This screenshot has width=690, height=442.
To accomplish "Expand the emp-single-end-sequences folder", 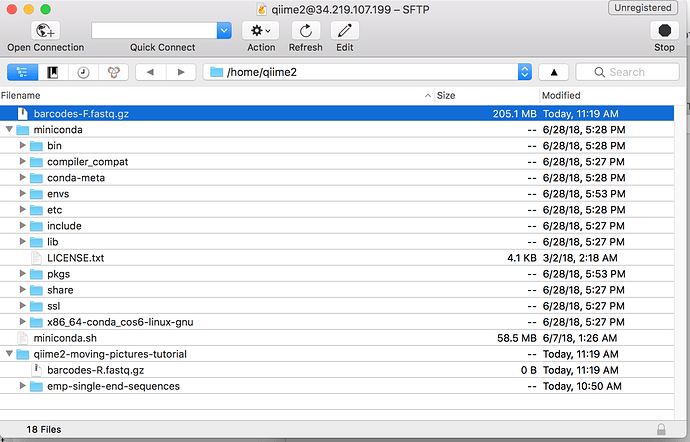I will point(24,386).
